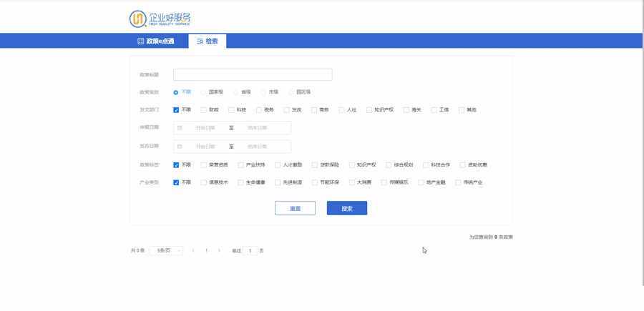This screenshot has width=644, height=311.
Task: Check the 产业扶持 tag checkbox
Action: point(240,165)
